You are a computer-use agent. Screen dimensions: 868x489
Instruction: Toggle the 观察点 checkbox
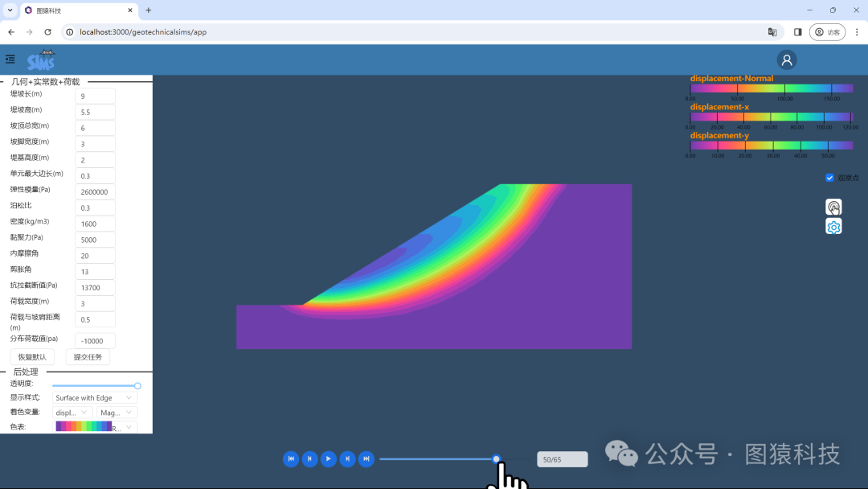click(x=829, y=178)
